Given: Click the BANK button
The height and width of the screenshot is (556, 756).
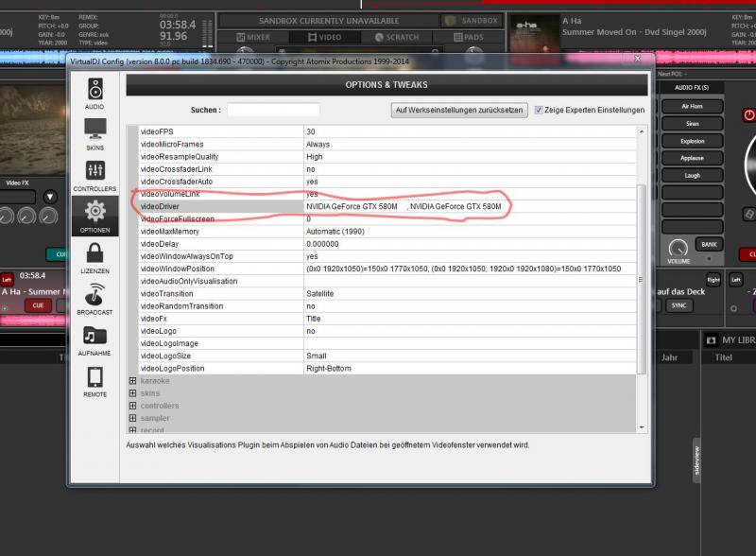Looking at the screenshot, I should 709,244.
